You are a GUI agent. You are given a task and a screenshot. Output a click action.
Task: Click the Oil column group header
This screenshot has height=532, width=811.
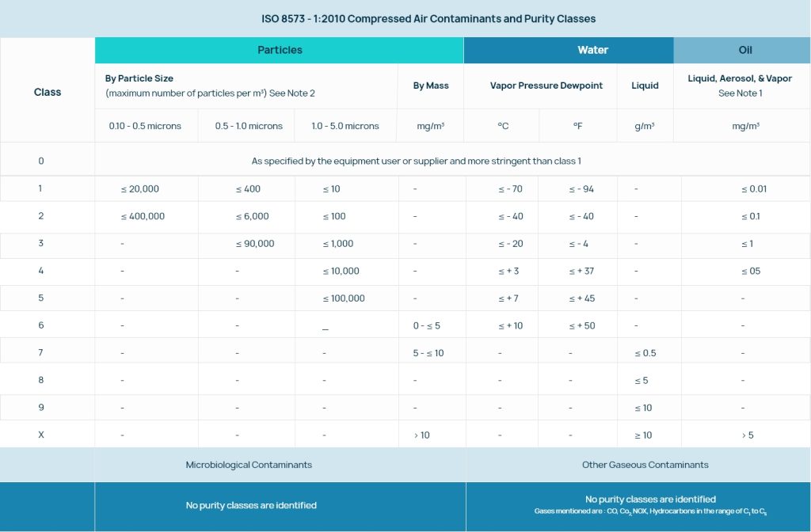click(744, 50)
